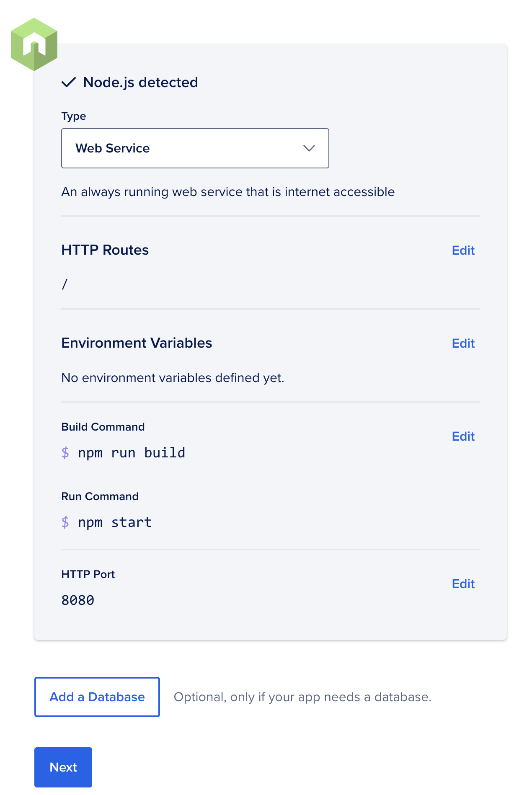Click the 'Node.js detected' heading
The image size is (532, 795).
tap(140, 82)
